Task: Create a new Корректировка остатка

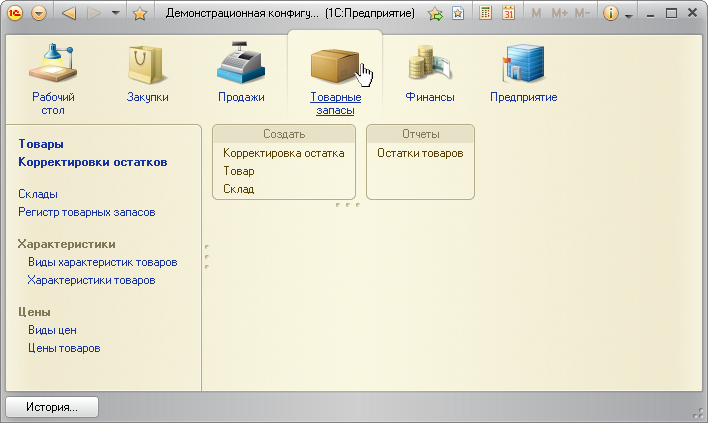Action: pyautogui.click(x=284, y=153)
